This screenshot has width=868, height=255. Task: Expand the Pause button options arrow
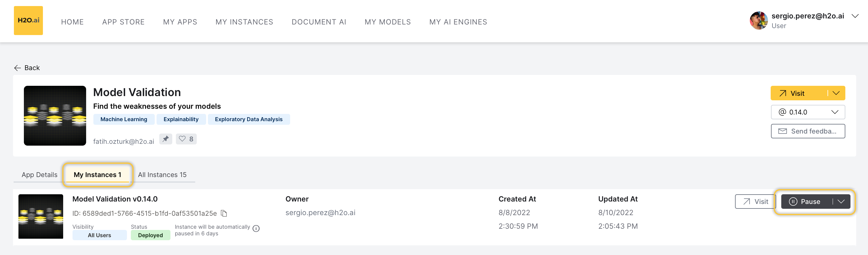click(x=841, y=202)
